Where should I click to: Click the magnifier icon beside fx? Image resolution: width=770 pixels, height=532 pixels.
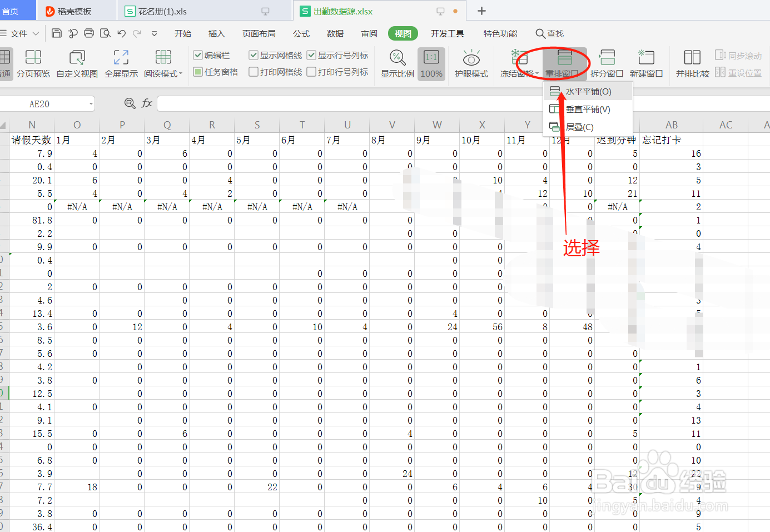(x=130, y=103)
